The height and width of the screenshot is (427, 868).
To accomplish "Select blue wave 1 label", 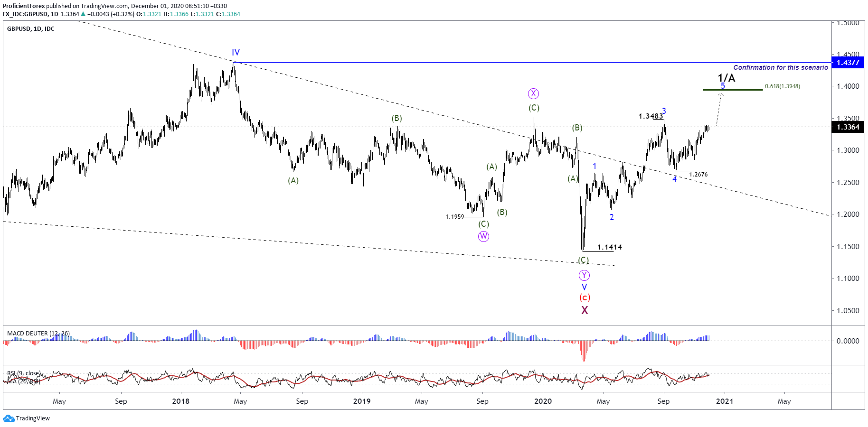I will (x=594, y=166).
